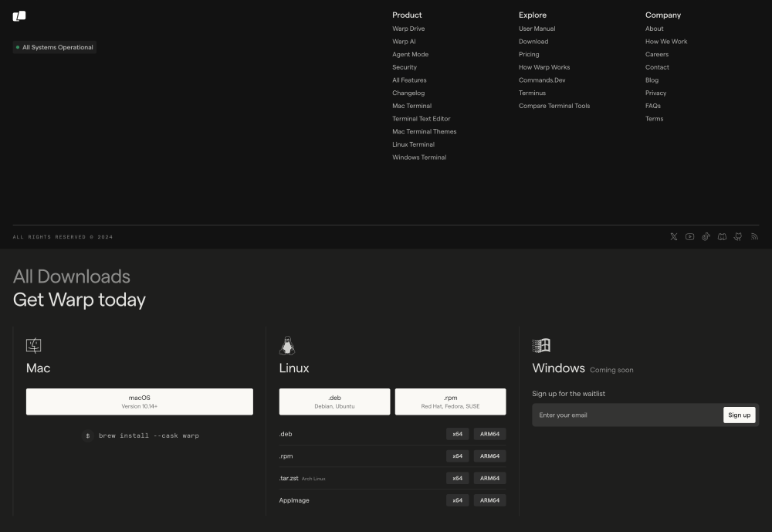Choose x64 in the .rpm list row
This screenshot has height=532, width=772.
(x=457, y=456)
